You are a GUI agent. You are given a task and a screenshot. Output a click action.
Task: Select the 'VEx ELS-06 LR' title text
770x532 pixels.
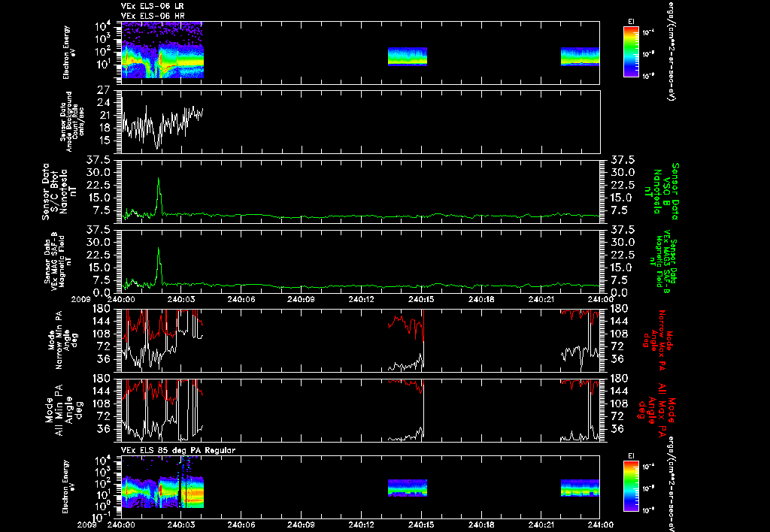[153, 6]
